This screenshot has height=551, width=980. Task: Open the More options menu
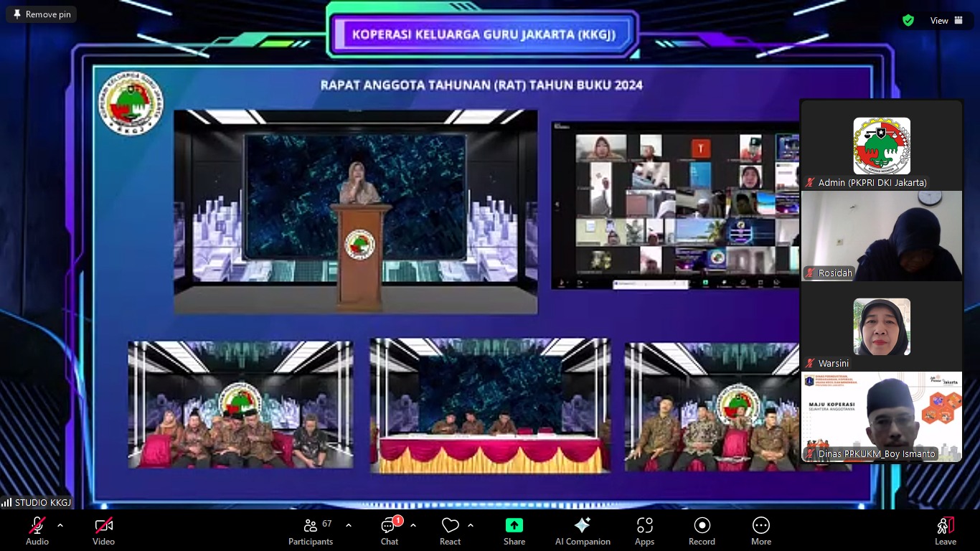[x=761, y=531]
